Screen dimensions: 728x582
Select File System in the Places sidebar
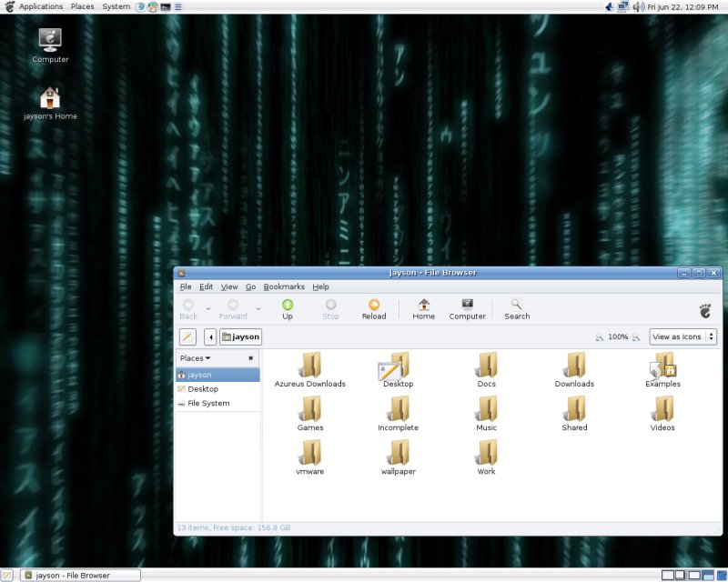pyautogui.click(x=217, y=404)
